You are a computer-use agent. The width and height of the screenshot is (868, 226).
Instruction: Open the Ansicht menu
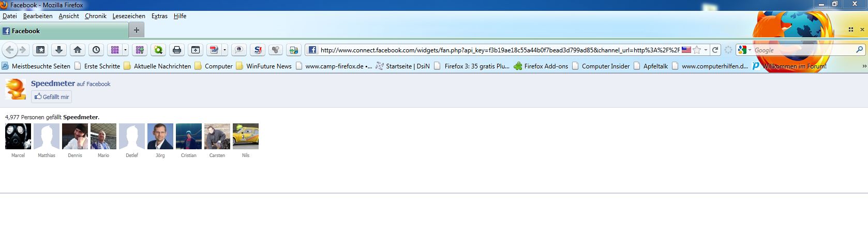(69, 16)
